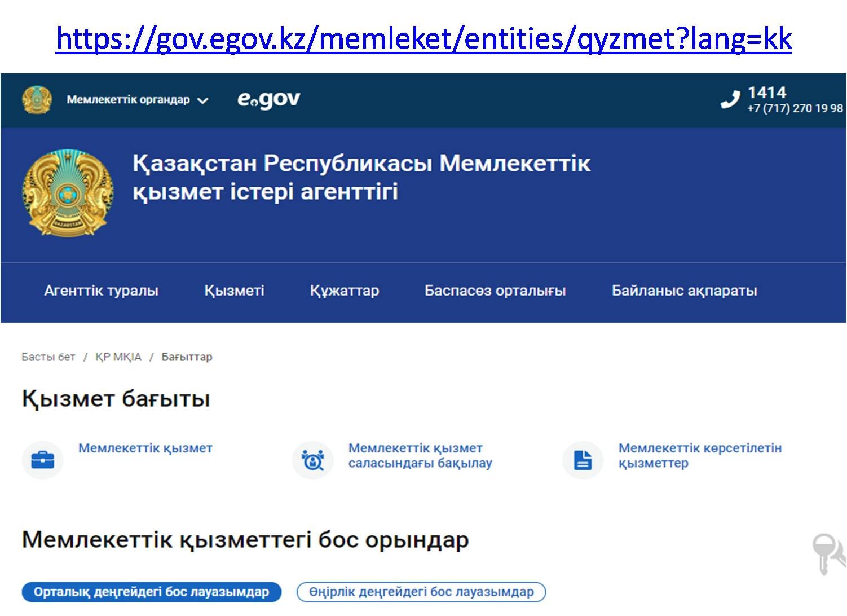Click the ҚР МҚІА breadcrumb link
Image resolution: width=847 pixels, height=616 pixels.
point(118,357)
